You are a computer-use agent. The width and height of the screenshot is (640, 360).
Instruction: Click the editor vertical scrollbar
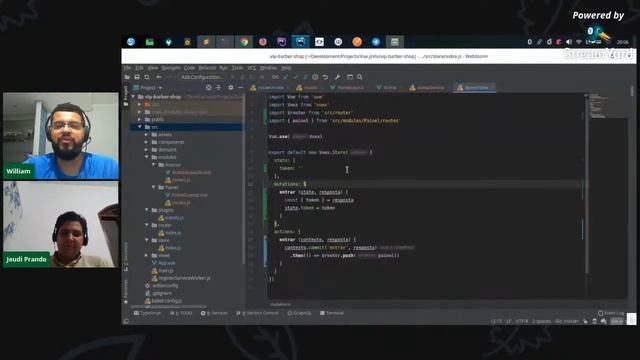tap(587, 184)
